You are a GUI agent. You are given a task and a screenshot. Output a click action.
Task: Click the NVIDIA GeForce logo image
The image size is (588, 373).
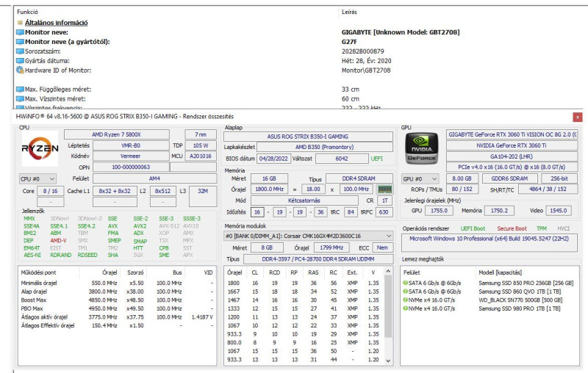pos(422,148)
